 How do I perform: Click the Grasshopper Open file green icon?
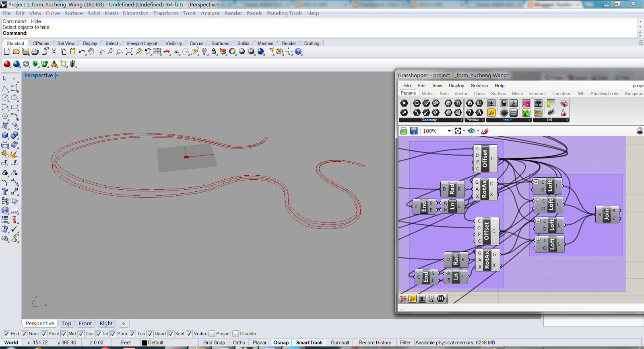[404, 131]
